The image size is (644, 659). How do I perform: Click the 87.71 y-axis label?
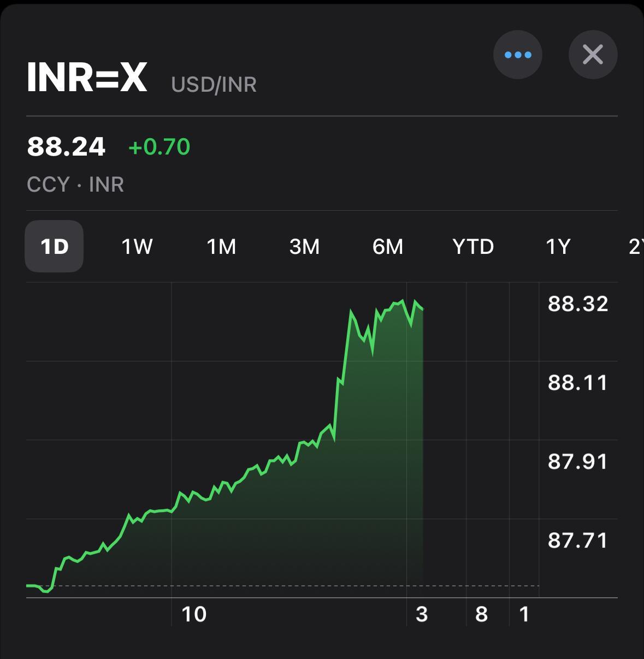[578, 541]
